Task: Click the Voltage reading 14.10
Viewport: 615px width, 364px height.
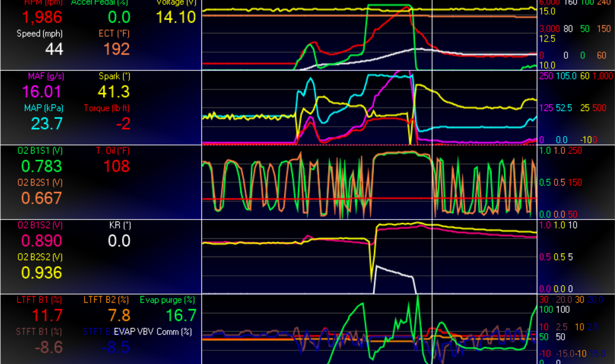Action: 175,17
